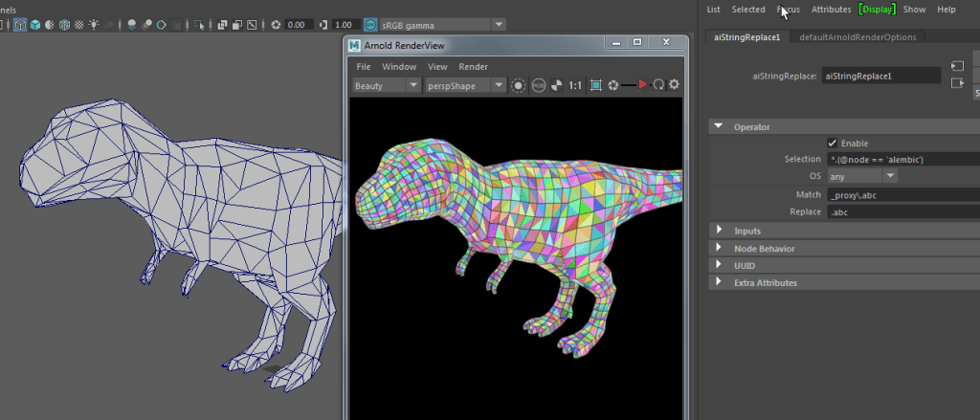Click the go-to-input connection icon
The width and height of the screenshot is (980, 420).
pyautogui.click(x=956, y=66)
